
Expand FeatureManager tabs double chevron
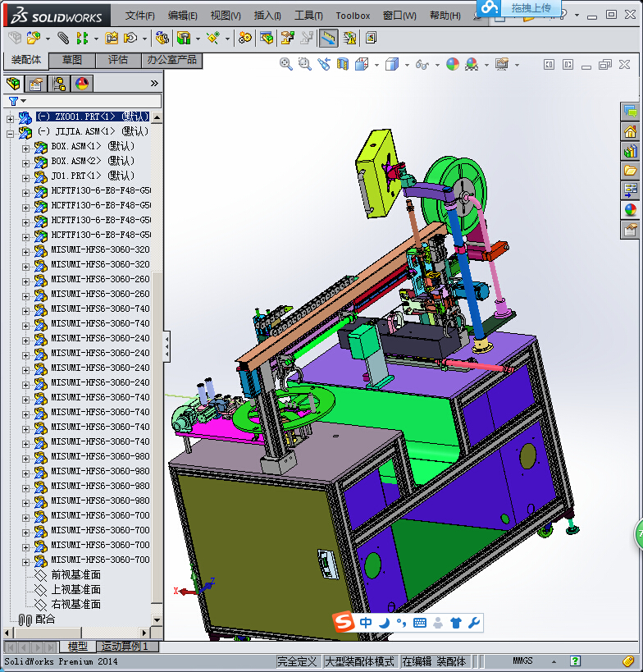click(x=155, y=83)
